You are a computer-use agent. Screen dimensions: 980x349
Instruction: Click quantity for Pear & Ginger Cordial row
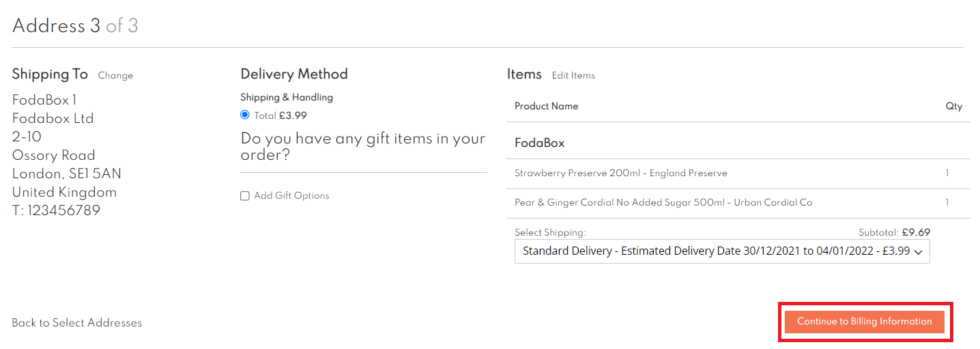[947, 203]
